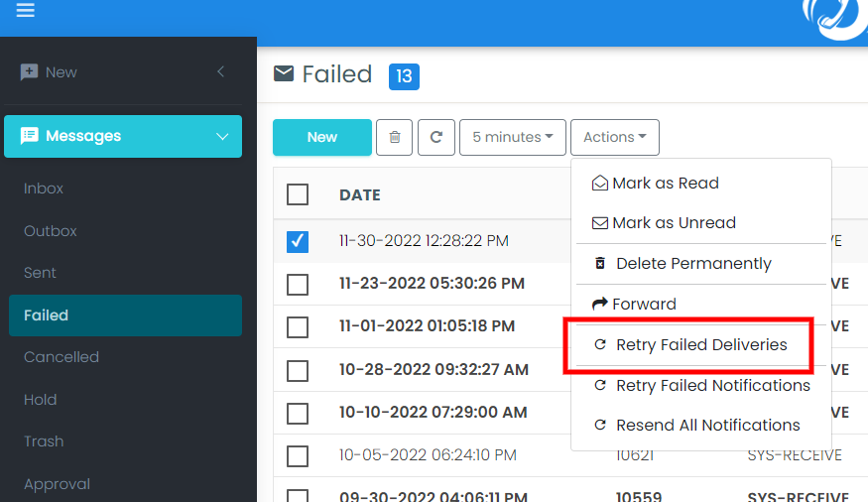Viewport: 868px width, 502px height.
Task: Collapse the Messages section chevron
Action: [222, 137]
